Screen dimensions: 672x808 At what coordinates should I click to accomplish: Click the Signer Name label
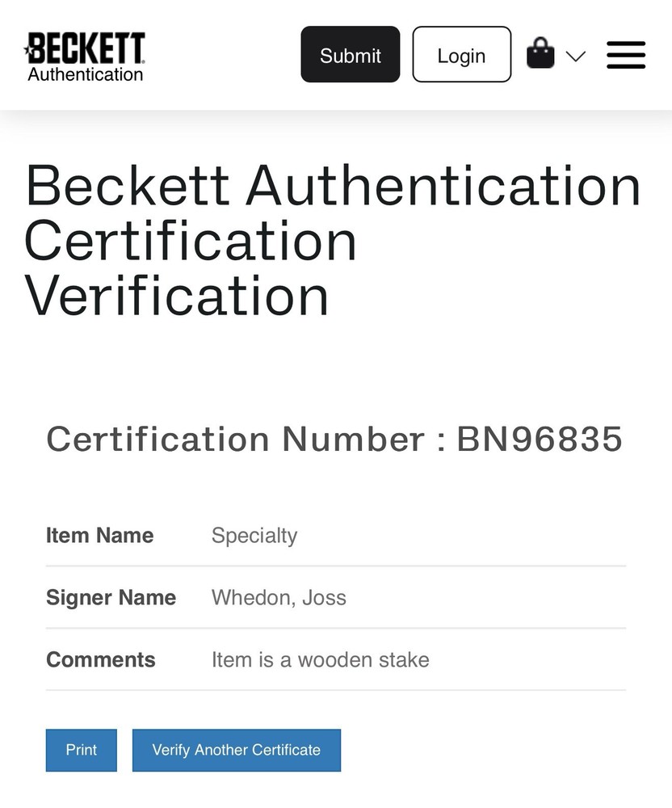click(111, 598)
